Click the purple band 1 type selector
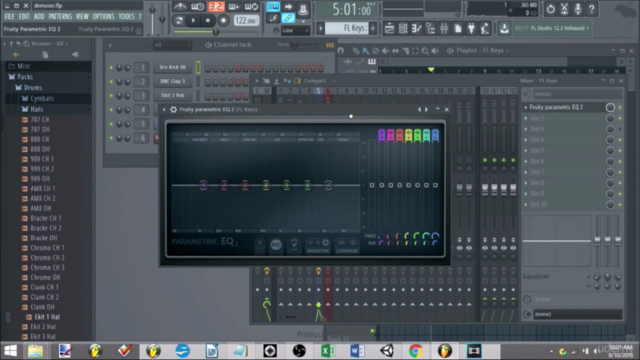 click(381, 135)
